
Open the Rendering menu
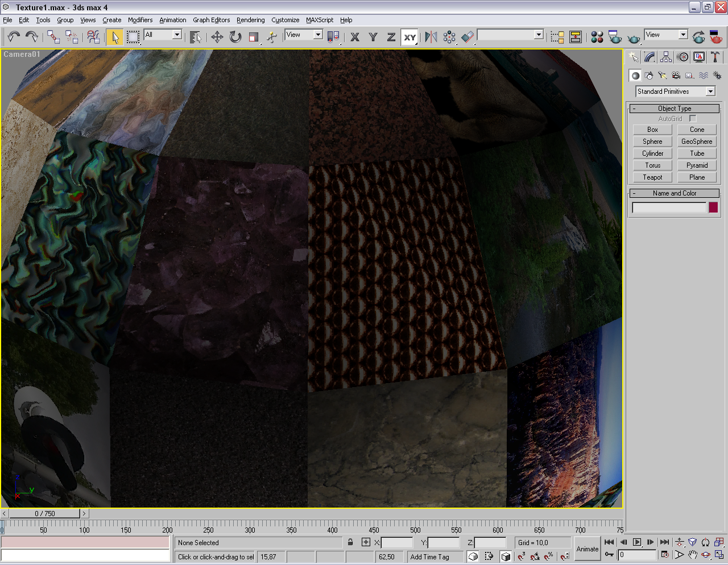coord(250,20)
